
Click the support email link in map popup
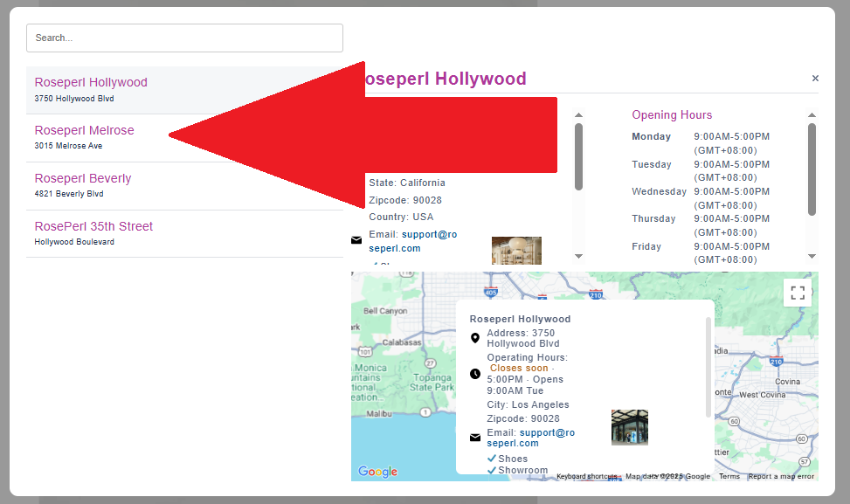point(530,438)
